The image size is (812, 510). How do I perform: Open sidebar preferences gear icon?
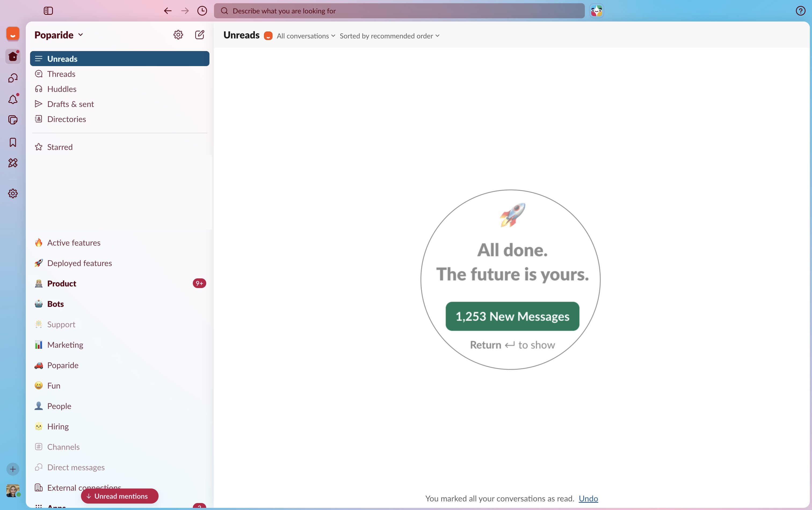point(178,35)
